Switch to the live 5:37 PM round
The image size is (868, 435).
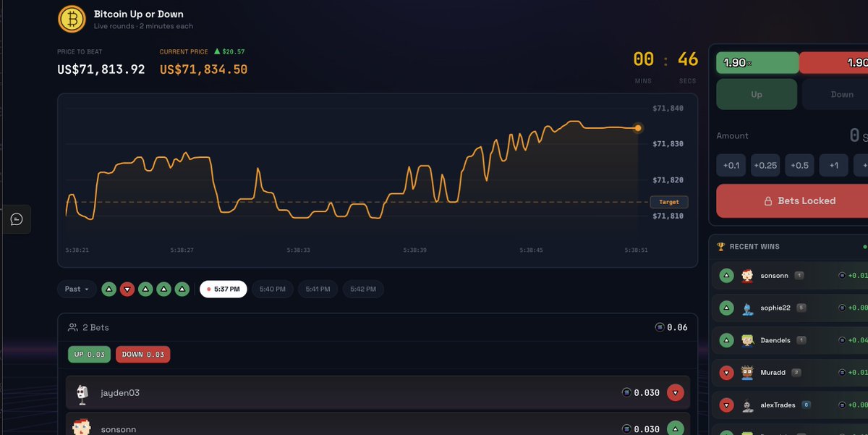click(224, 290)
